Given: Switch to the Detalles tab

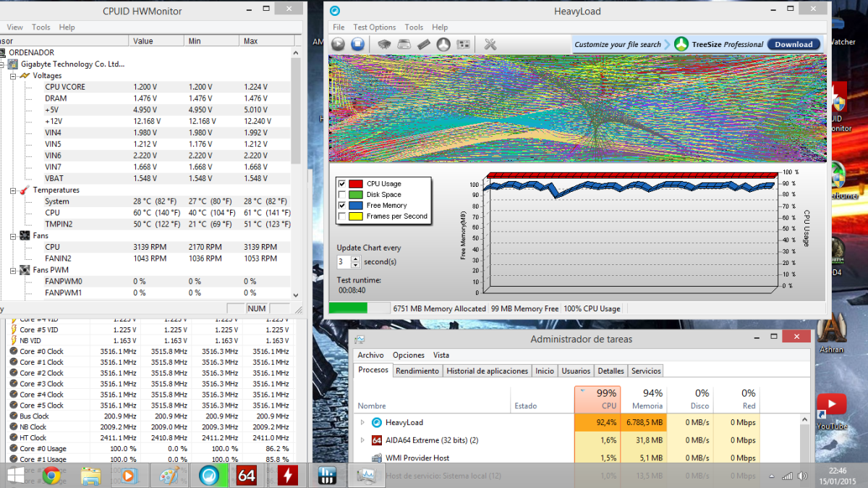Looking at the screenshot, I should [x=611, y=371].
